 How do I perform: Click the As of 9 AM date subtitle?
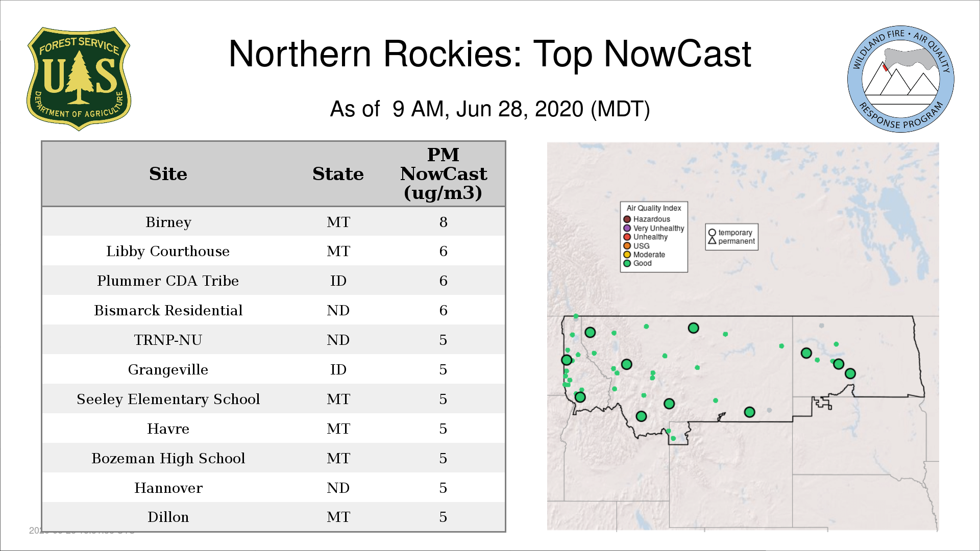489,109
